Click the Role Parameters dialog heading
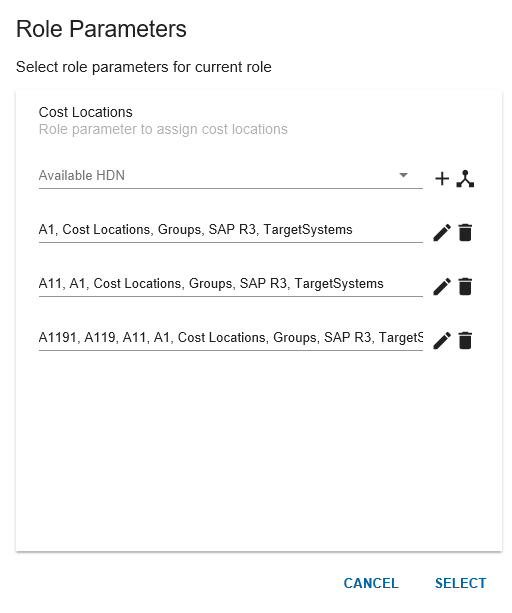512x613 pixels. coord(101,29)
